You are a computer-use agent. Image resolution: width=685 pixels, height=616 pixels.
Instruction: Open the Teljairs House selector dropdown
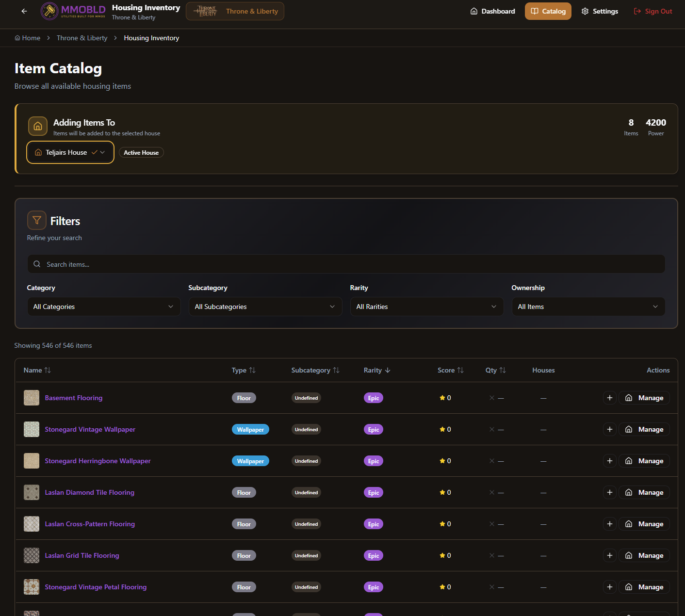pos(70,152)
